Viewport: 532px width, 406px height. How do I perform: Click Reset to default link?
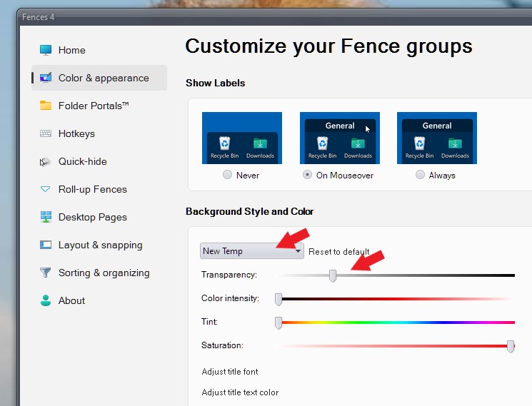point(339,251)
